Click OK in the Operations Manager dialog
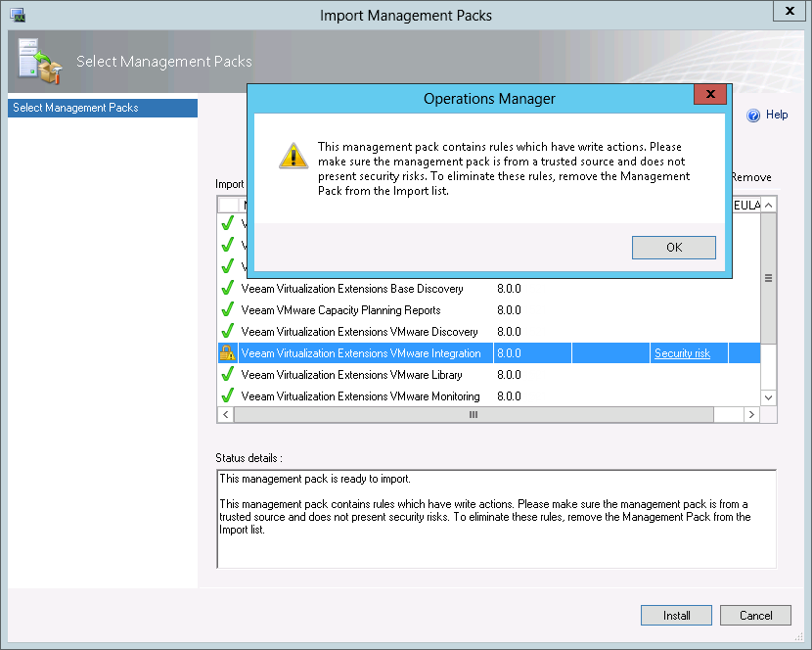 (x=674, y=248)
